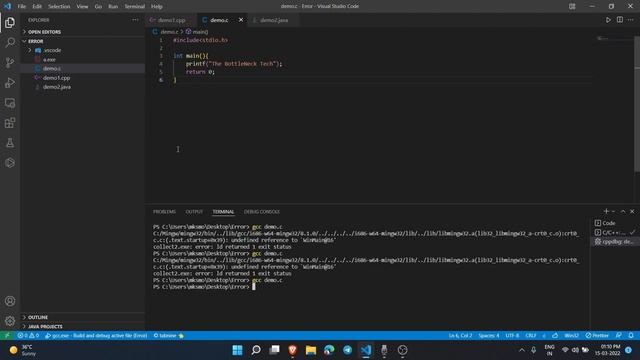
Task: Open the Explorer view in activity bar
Action: click(x=10, y=22)
